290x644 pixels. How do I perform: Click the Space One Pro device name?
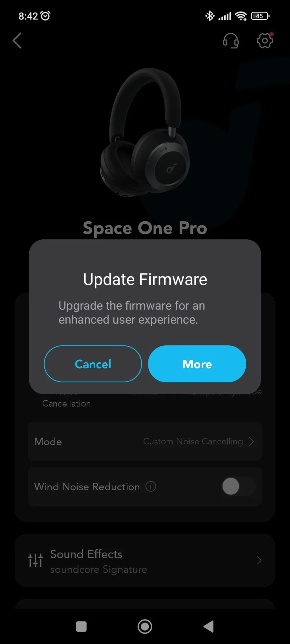point(145,228)
